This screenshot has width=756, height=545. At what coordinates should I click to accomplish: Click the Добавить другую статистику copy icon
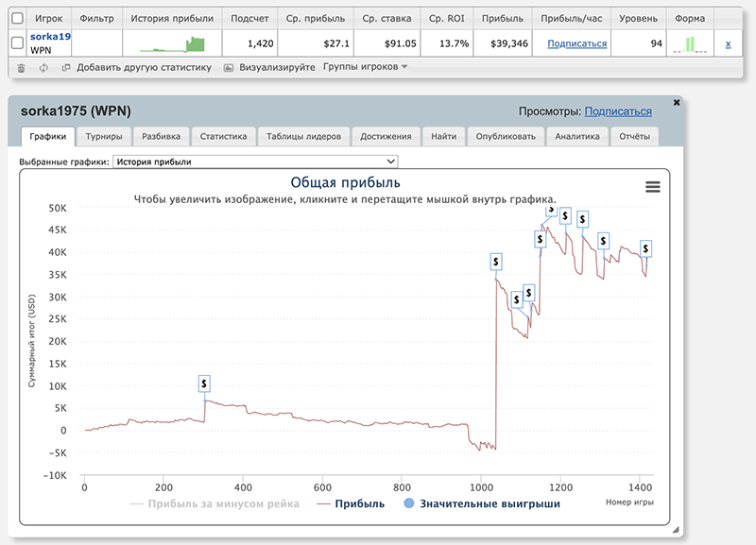(x=66, y=68)
